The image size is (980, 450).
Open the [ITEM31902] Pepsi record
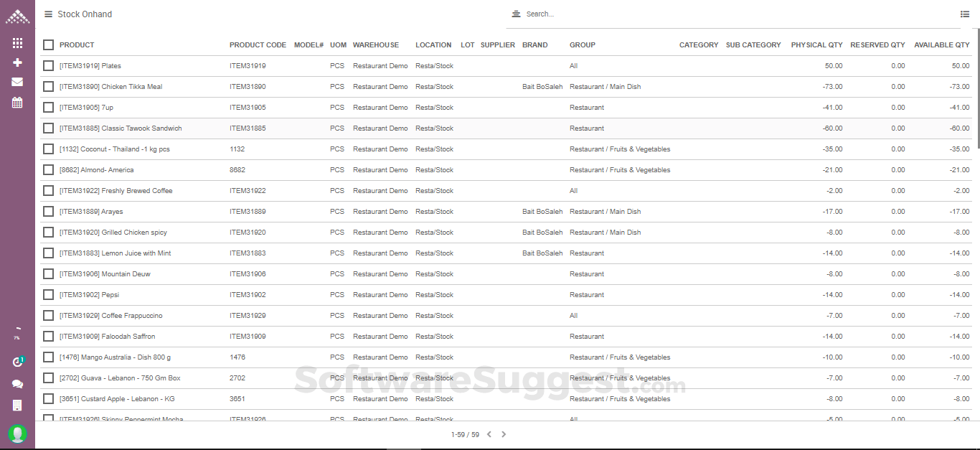[x=90, y=295]
